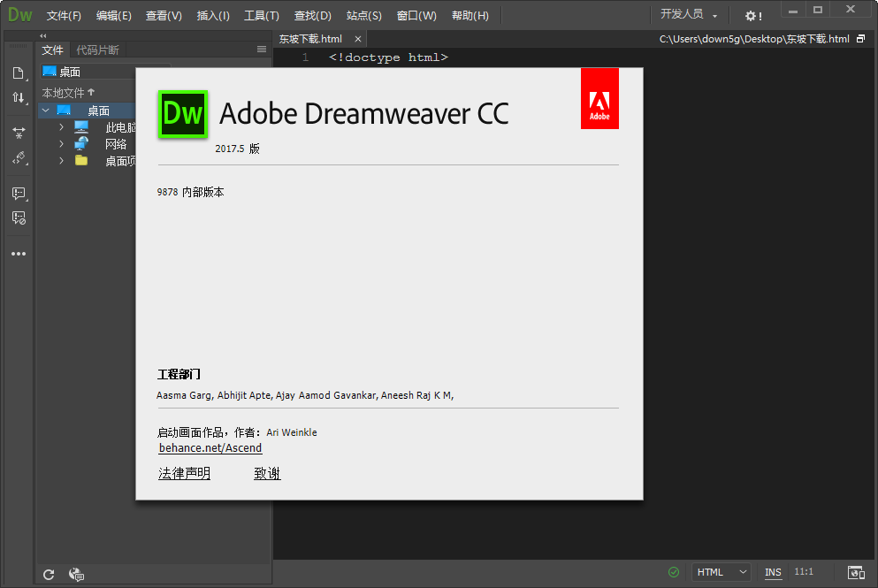The width and height of the screenshot is (878, 588).
Task: Click the preview in browser icon
Action: [x=856, y=572]
